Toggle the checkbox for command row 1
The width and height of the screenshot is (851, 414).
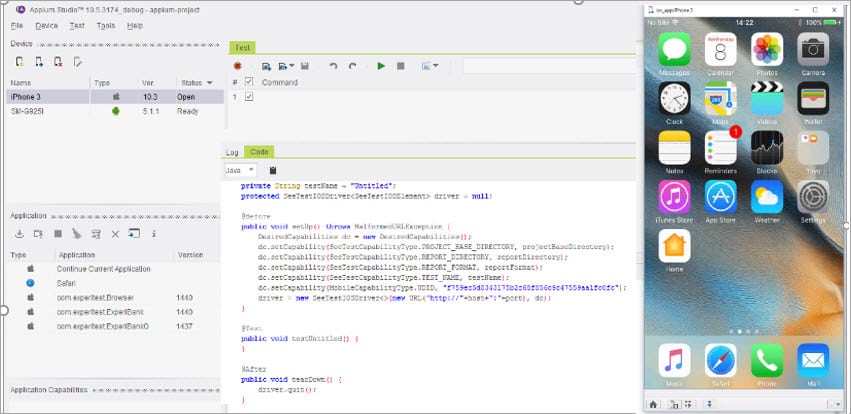tap(249, 97)
